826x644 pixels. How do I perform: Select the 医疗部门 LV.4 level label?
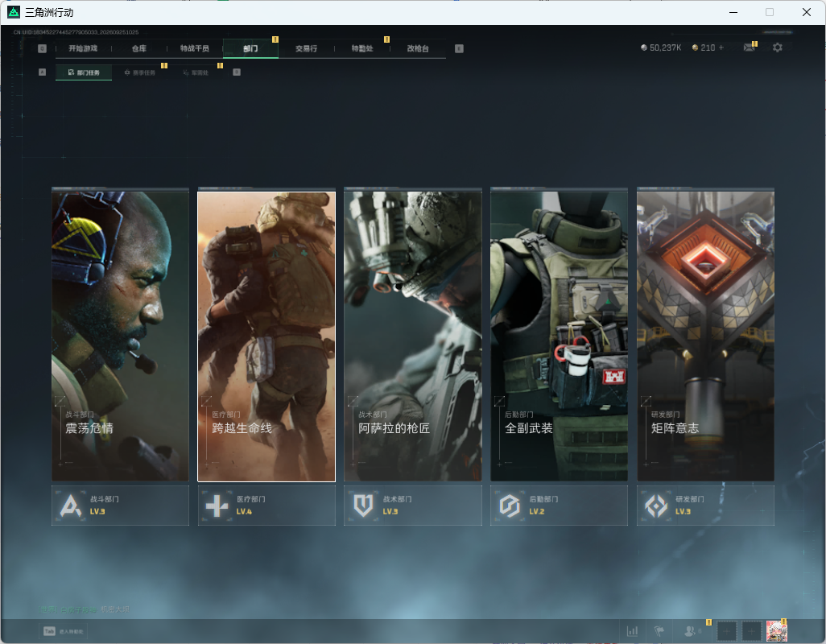244,511
